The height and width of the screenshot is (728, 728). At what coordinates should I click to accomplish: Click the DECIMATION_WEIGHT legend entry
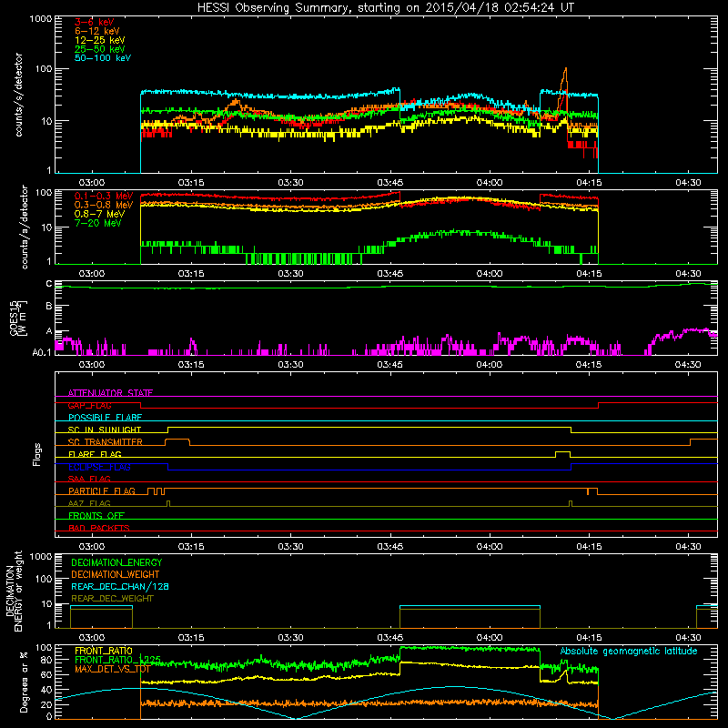116,574
